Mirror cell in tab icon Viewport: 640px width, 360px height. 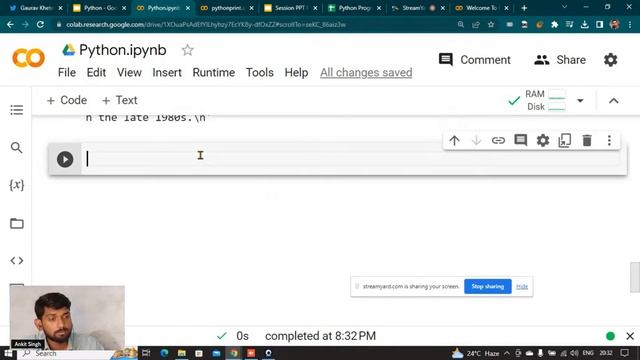[x=564, y=140]
